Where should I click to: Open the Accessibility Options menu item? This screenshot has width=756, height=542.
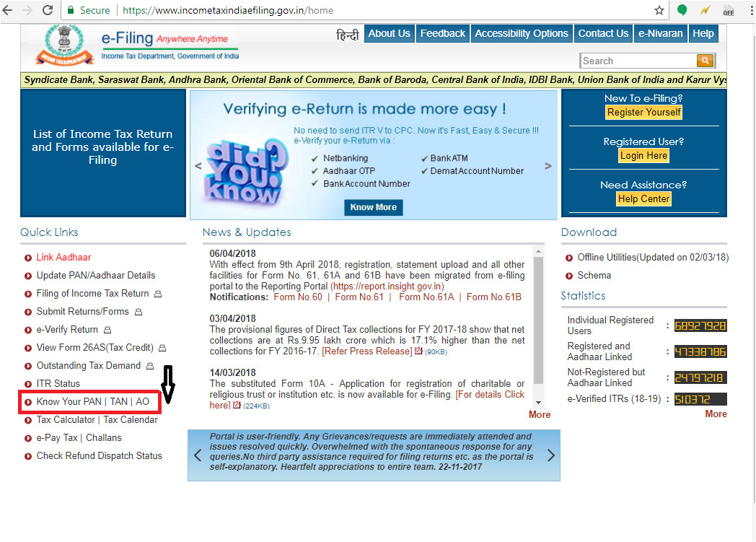point(521,33)
